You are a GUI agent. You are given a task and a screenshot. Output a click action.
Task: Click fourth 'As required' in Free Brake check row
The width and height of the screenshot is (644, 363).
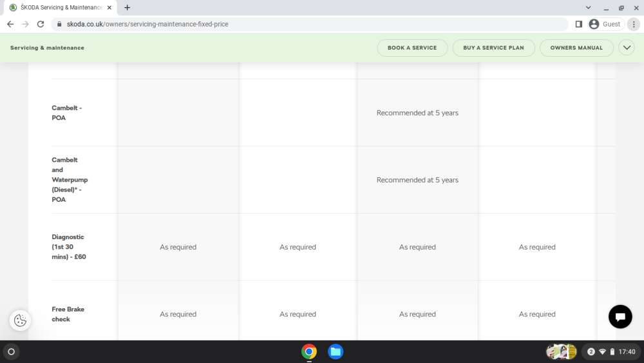coord(537,314)
